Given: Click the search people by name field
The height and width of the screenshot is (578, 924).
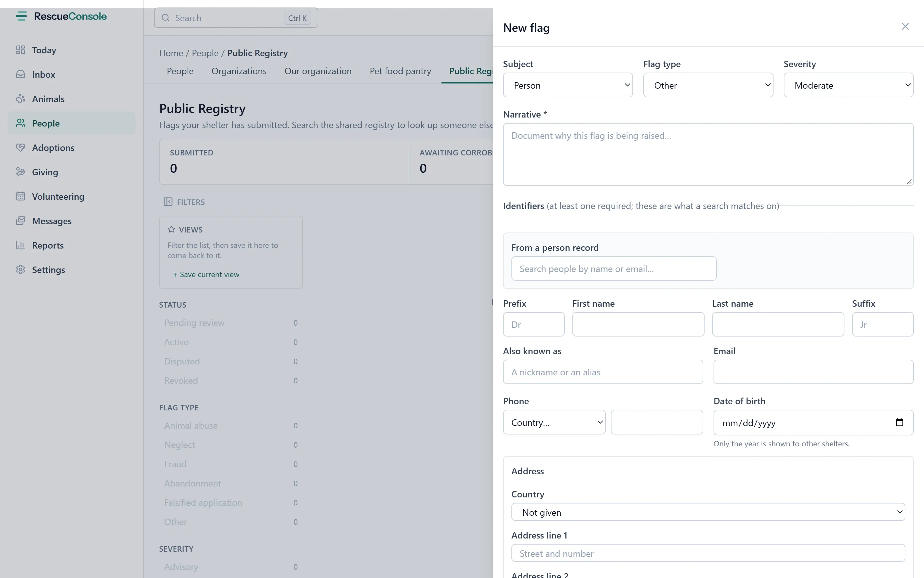Looking at the screenshot, I should pos(613,268).
